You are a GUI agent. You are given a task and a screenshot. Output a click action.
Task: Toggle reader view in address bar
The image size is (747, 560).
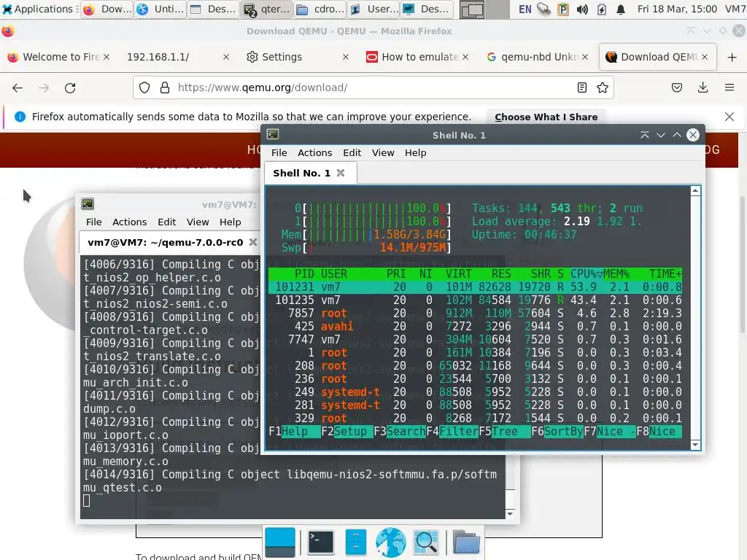pyautogui.click(x=581, y=87)
